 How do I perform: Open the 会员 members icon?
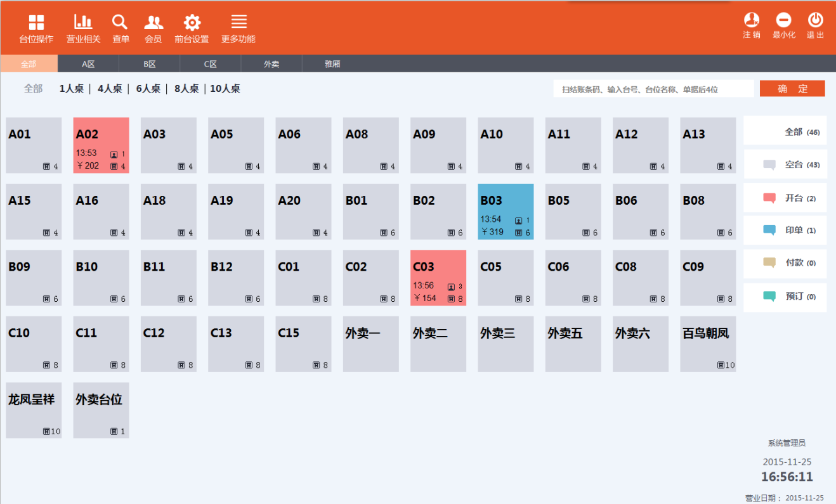click(x=153, y=23)
